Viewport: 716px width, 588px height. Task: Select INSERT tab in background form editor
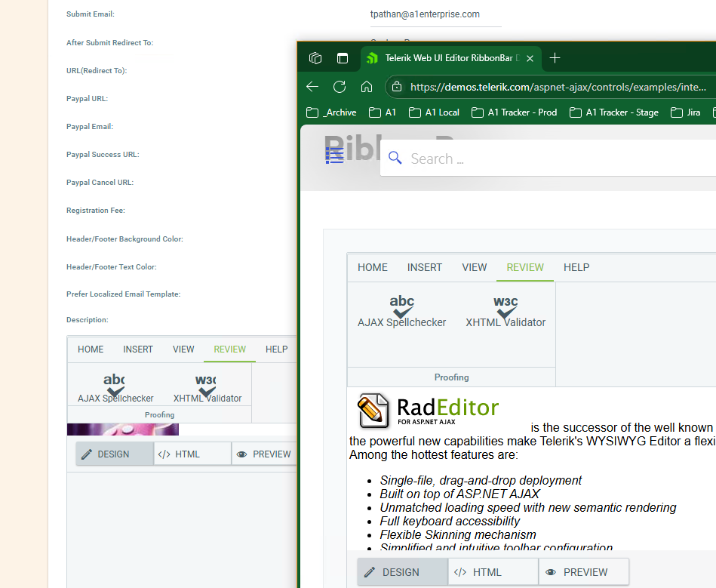138,349
